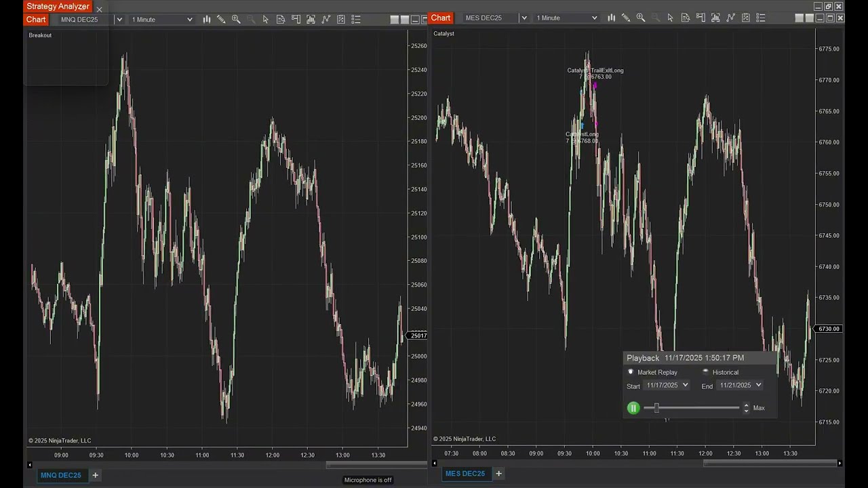This screenshot has width=868, height=488.
Task: Click MNQ DEC25 instrument input field
Action: (85, 20)
